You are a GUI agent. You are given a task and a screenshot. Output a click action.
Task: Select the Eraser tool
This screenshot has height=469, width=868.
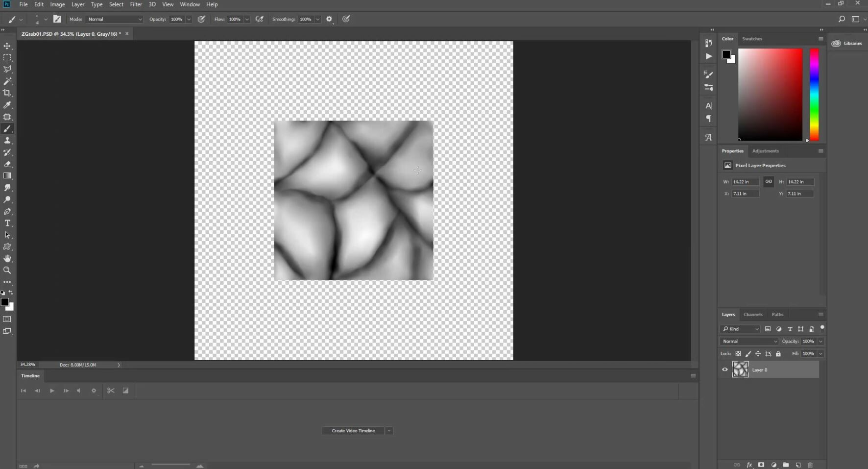tap(7, 164)
